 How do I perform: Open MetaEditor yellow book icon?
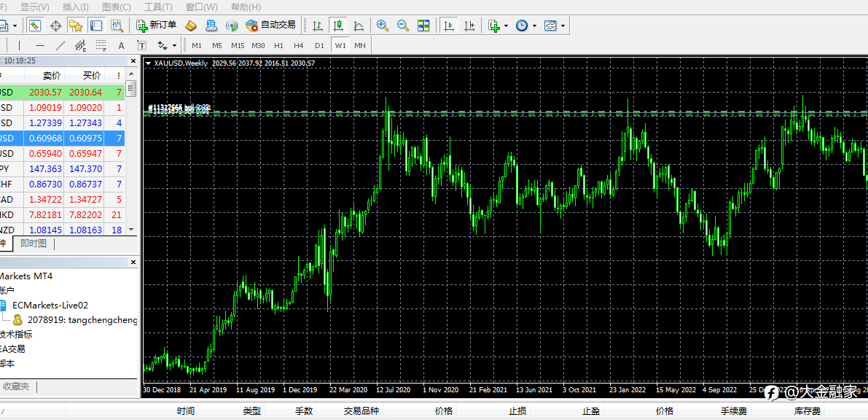pyautogui.click(x=190, y=26)
